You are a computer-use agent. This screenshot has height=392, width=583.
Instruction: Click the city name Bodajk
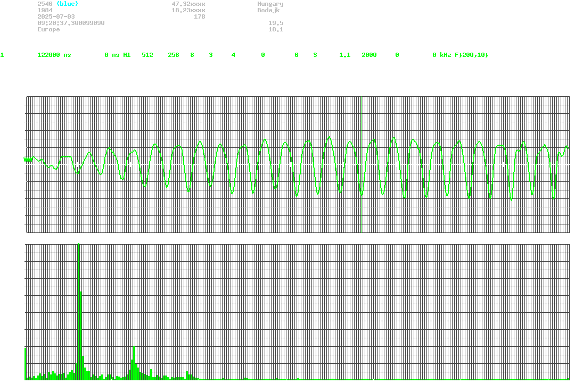coord(268,10)
